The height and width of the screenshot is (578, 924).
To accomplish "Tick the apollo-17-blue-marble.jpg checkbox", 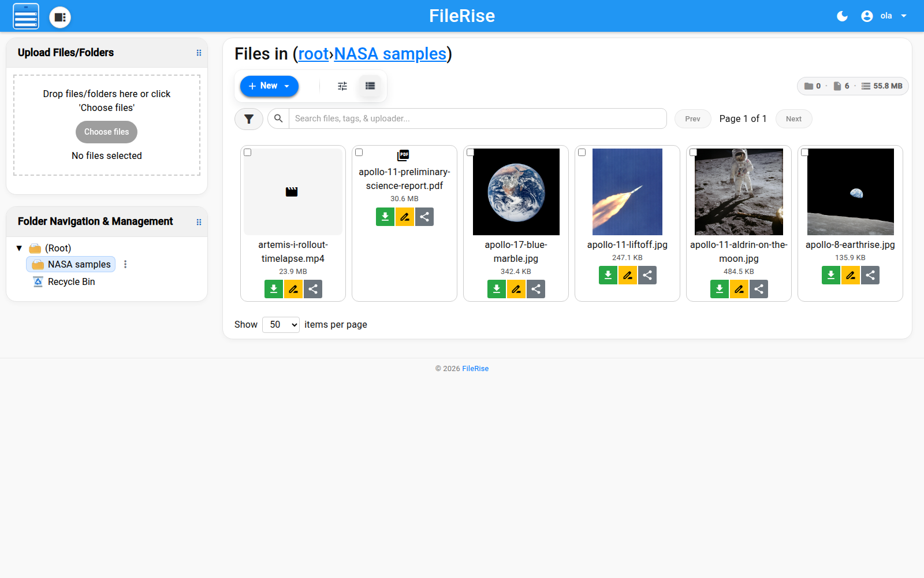I will point(471,153).
